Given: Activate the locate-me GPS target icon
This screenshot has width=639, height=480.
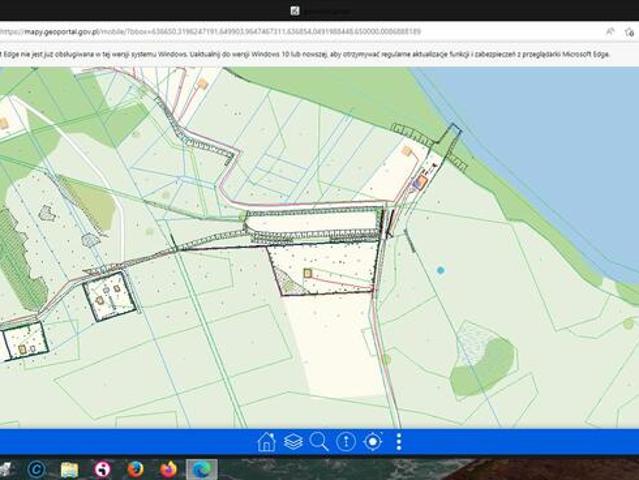Looking at the screenshot, I should 373,442.
